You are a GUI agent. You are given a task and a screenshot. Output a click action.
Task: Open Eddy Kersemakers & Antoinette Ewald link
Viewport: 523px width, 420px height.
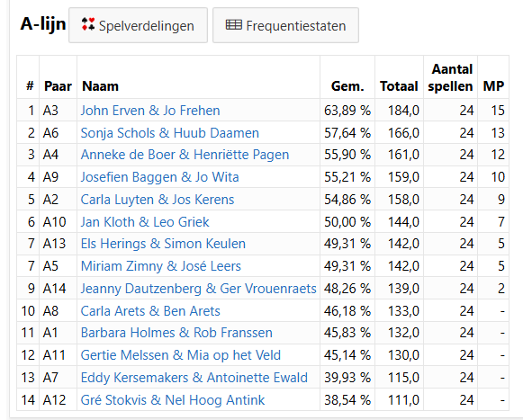point(194,378)
